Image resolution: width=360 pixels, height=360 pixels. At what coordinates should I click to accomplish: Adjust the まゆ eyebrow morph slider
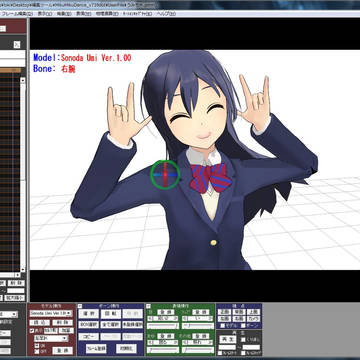tap(163, 350)
